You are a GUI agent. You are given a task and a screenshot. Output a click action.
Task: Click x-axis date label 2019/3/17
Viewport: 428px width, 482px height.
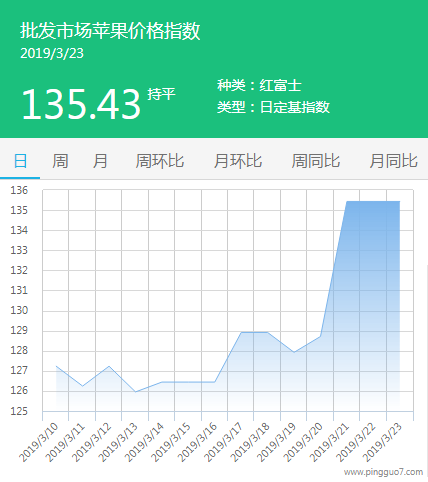click(224, 442)
